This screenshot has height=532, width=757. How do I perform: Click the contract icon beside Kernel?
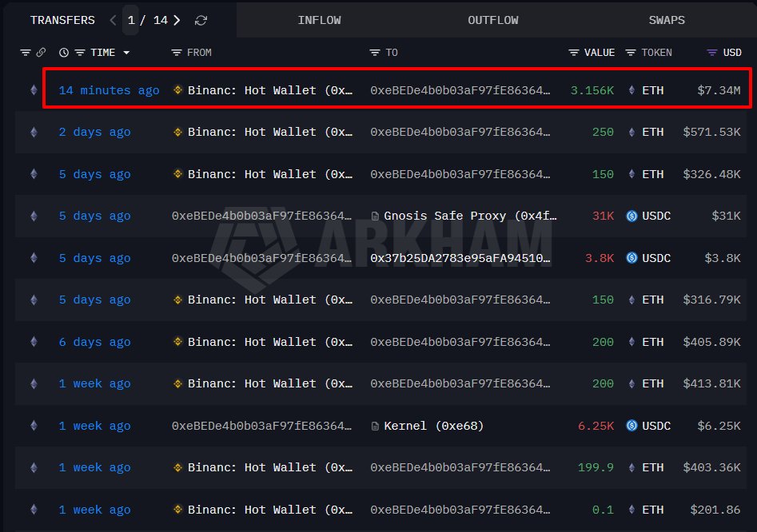coord(375,426)
